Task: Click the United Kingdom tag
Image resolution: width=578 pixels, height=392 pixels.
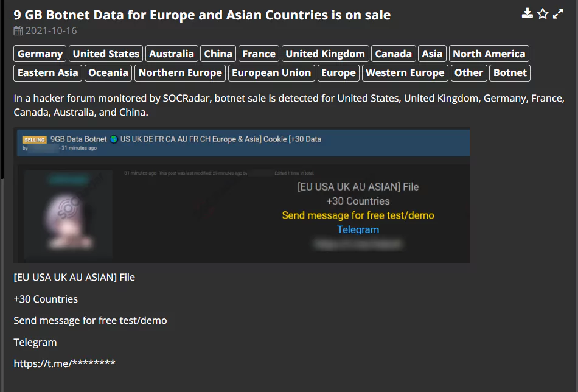Action: tap(325, 54)
